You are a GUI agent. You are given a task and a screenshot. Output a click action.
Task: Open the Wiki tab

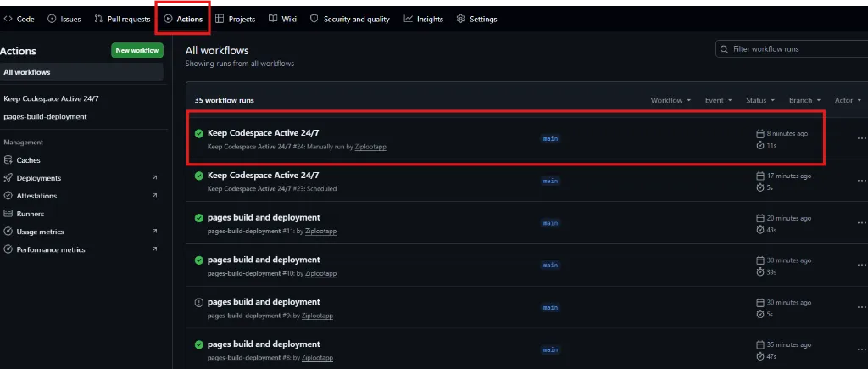pos(282,19)
